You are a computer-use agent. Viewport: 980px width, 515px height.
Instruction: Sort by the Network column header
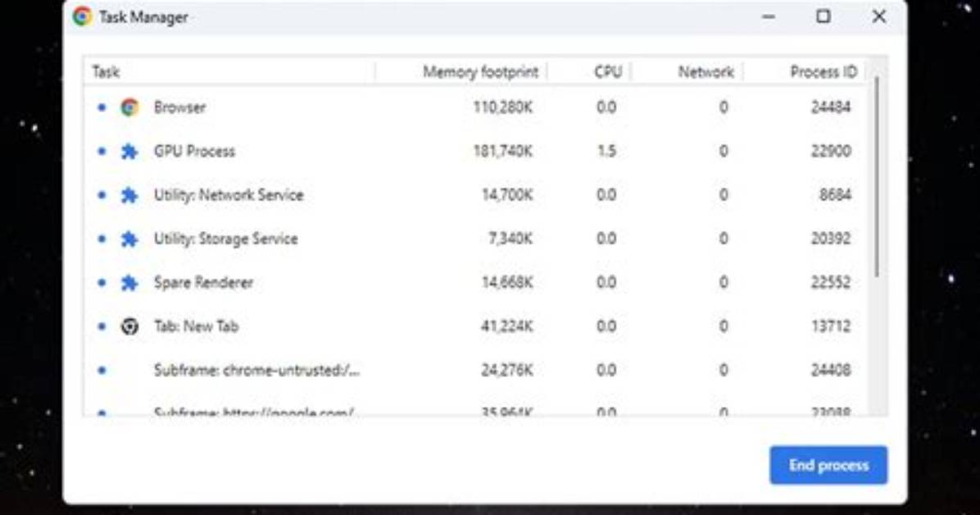click(x=687, y=72)
